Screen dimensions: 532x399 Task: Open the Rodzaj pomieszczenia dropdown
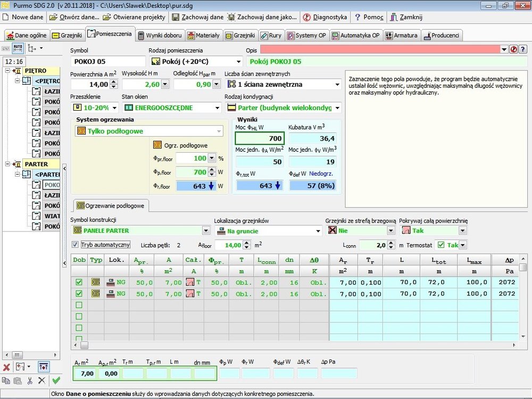237,62
